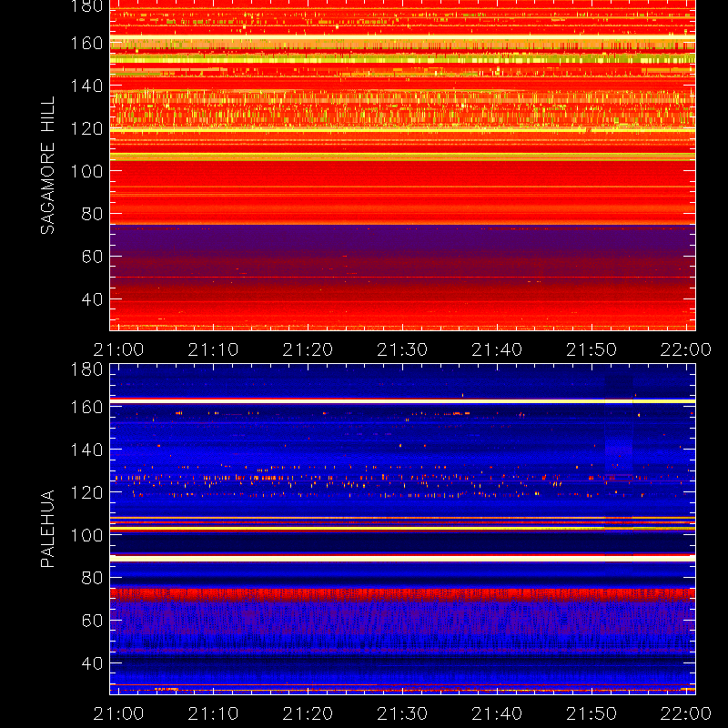728x728 pixels.
Task: Select the 60 tick label on Sagamore Hill axis
Action: click(x=92, y=257)
